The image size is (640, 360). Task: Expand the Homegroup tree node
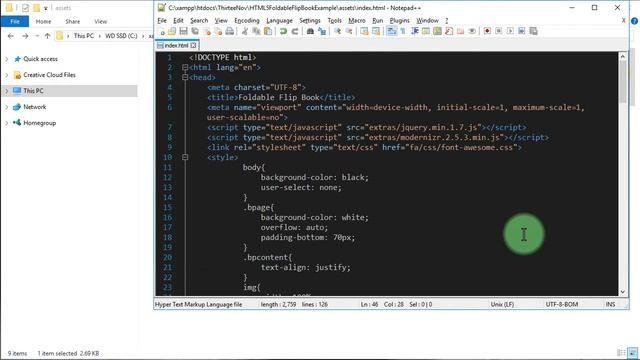(7, 123)
